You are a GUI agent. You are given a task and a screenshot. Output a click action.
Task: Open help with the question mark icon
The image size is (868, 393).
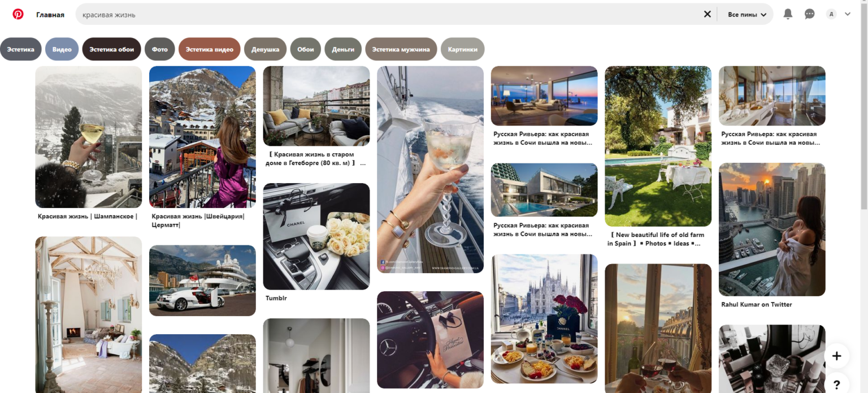(x=837, y=385)
